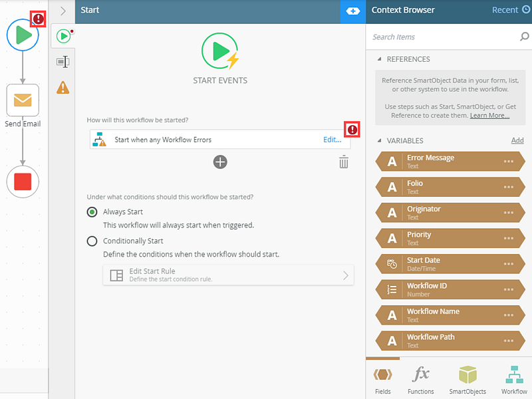Select the Workflow Name variable
Image resolution: width=532 pixels, height=399 pixels.
pos(450,315)
